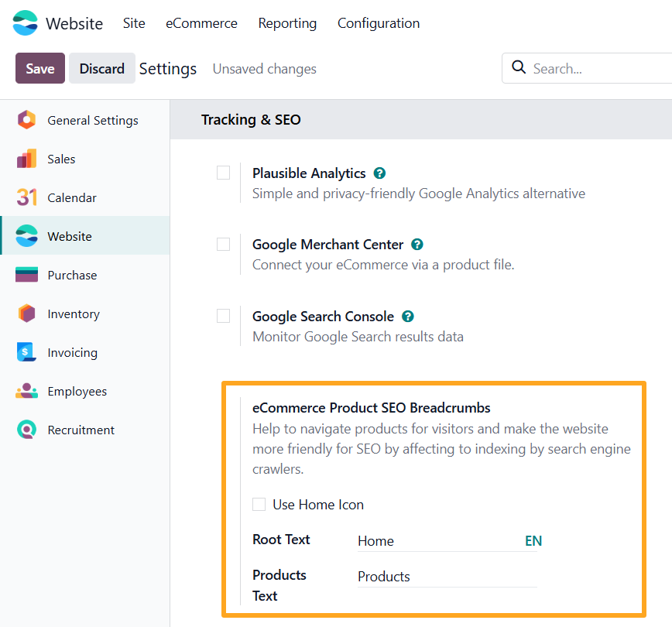Image resolution: width=672 pixels, height=627 pixels.
Task: Select Calendar settings in sidebar
Action: 86,197
